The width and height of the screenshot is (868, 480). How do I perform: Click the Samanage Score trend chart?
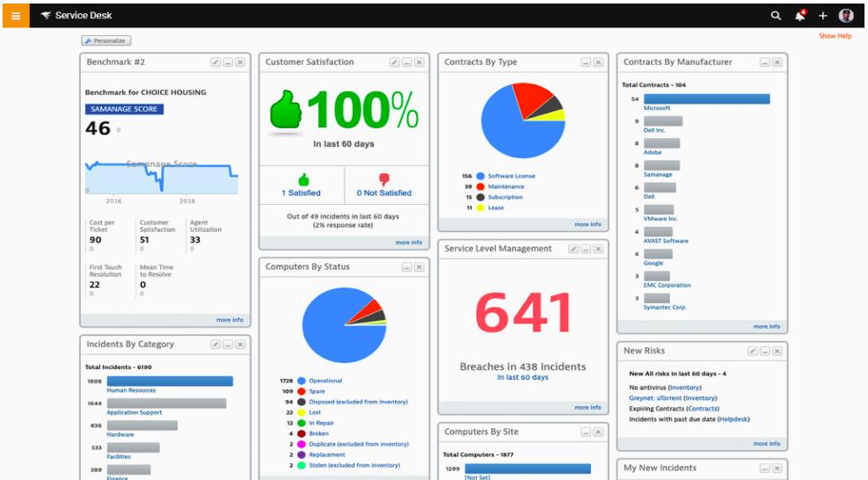162,178
